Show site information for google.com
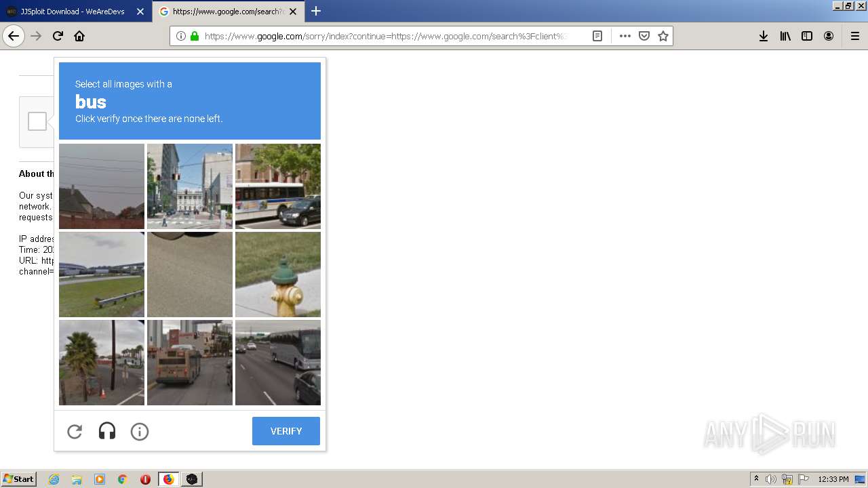868x488 pixels. pos(181,36)
